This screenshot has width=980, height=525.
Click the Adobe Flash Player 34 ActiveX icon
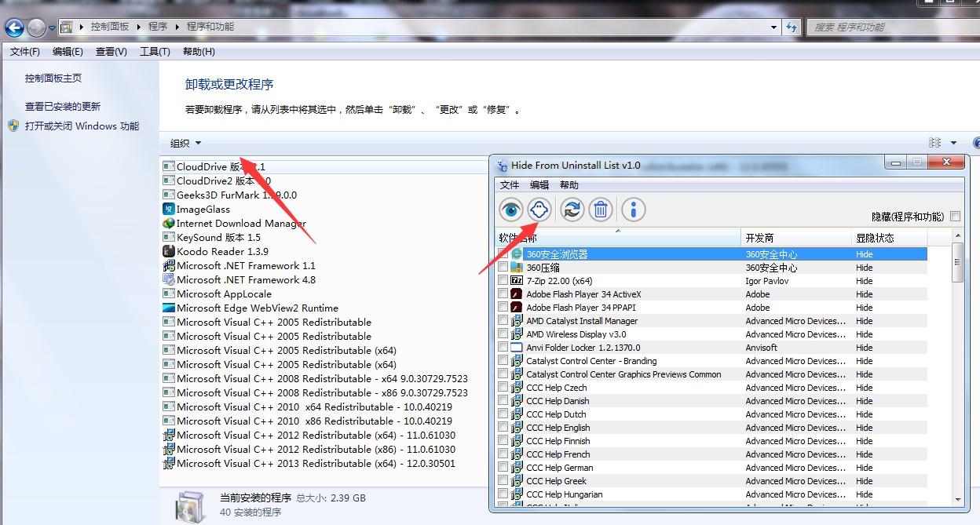click(x=517, y=294)
